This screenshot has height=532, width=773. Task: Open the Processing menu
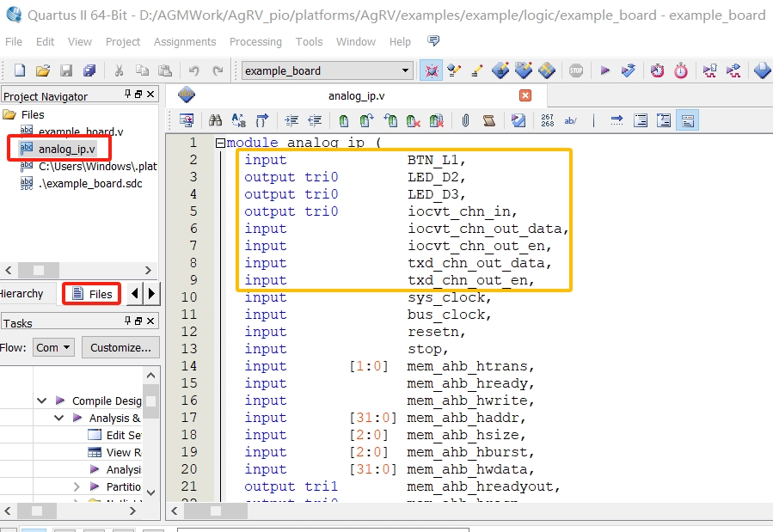(255, 42)
